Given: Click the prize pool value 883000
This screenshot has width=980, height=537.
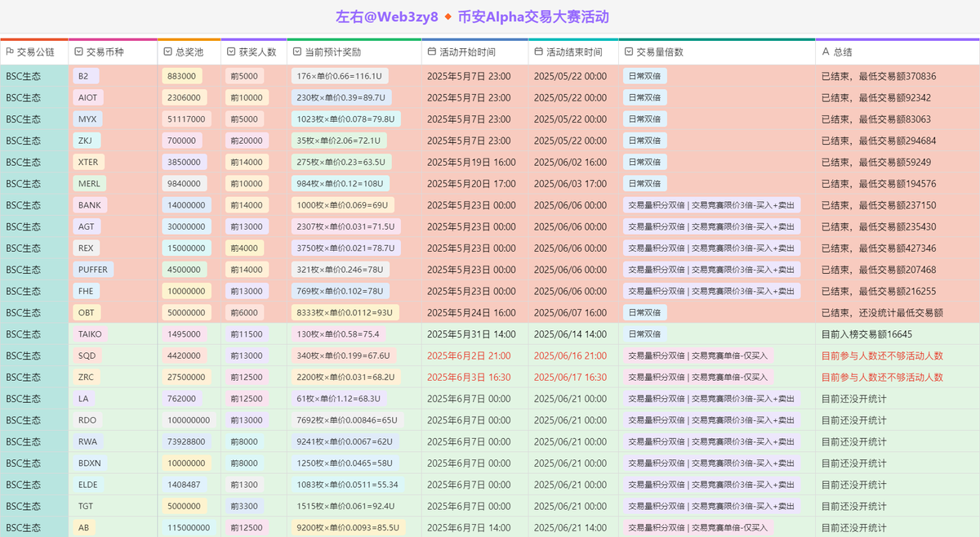Looking at the screenshot, I should click(181, 76).
